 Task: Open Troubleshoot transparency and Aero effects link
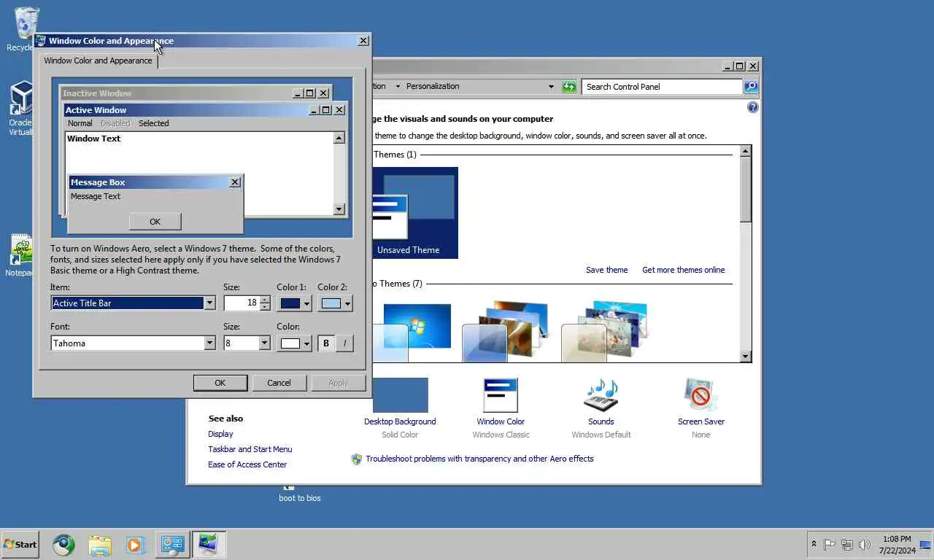click(x=479, y=459)
